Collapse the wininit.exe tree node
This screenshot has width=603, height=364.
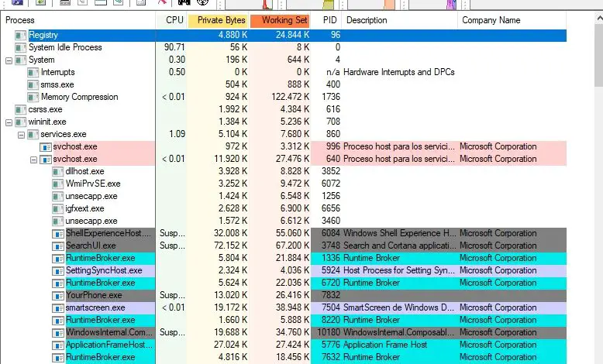9,122
